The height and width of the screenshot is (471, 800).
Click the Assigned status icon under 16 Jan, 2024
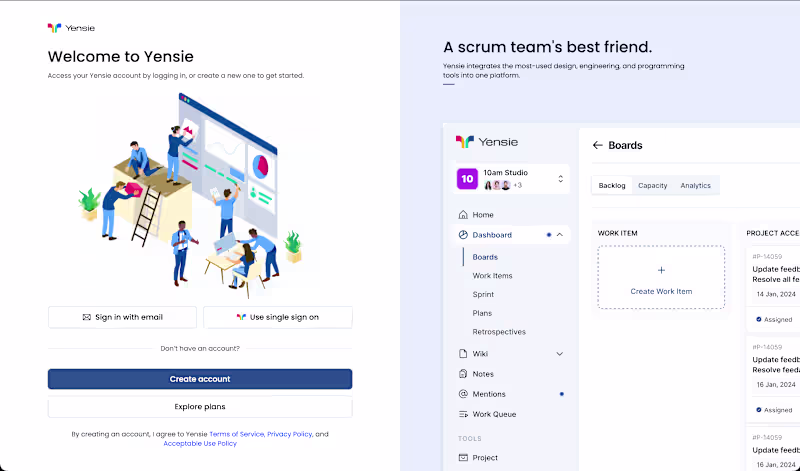[759, 410]
